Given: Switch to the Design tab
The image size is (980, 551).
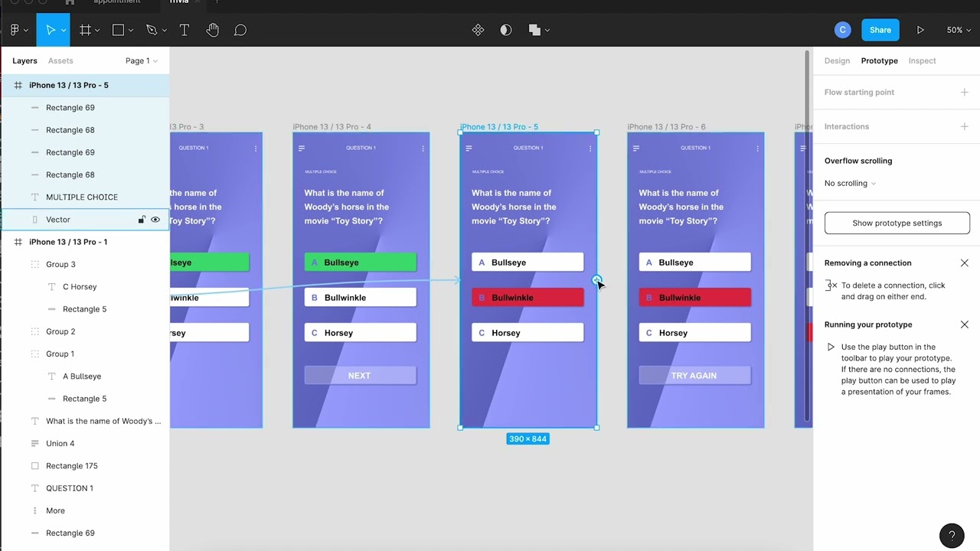Looking at the screenshot, I should pos(837,60).
